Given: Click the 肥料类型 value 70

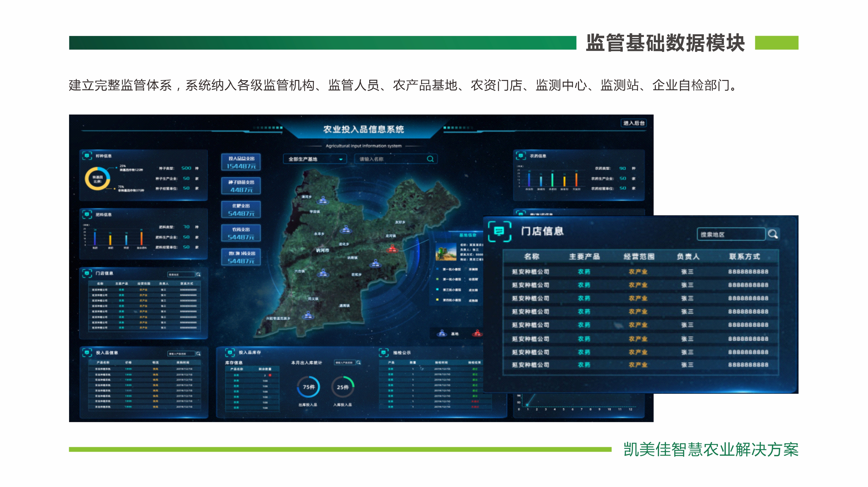Looking at the screenshot, I should pos(186,227).
